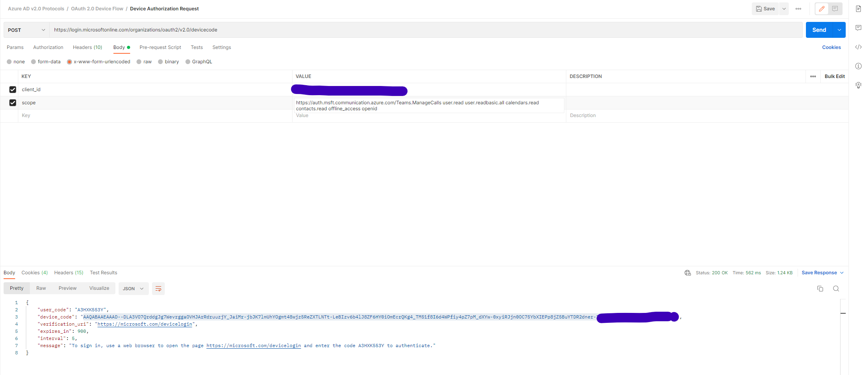Image resolution: width=868 pixels, height=375 pixels.
Task: Open the JSON format dropdown
Action: point(133,289)
